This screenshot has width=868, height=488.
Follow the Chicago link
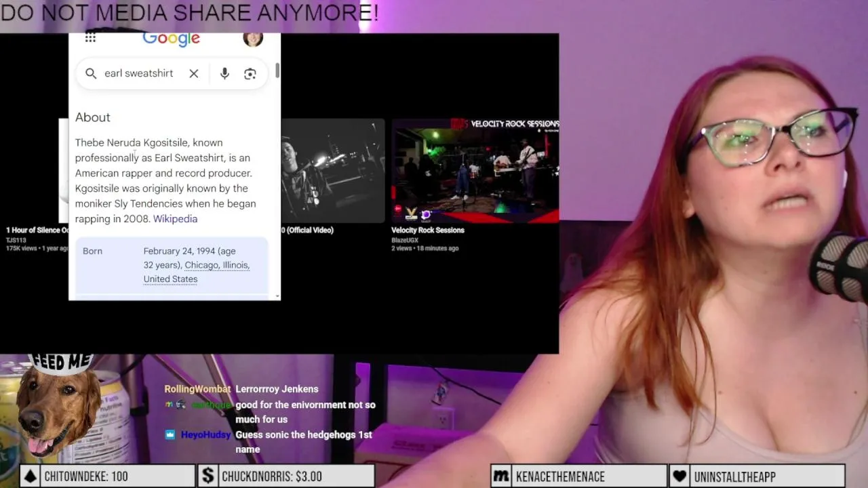click(201, 265)
